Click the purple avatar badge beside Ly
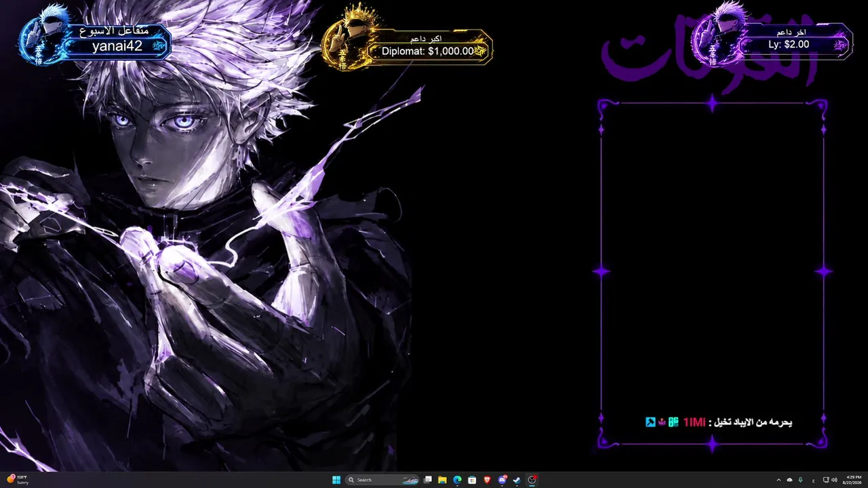This screenshot has height=488, width=868. pyautogui.click(x=720, y=35)
